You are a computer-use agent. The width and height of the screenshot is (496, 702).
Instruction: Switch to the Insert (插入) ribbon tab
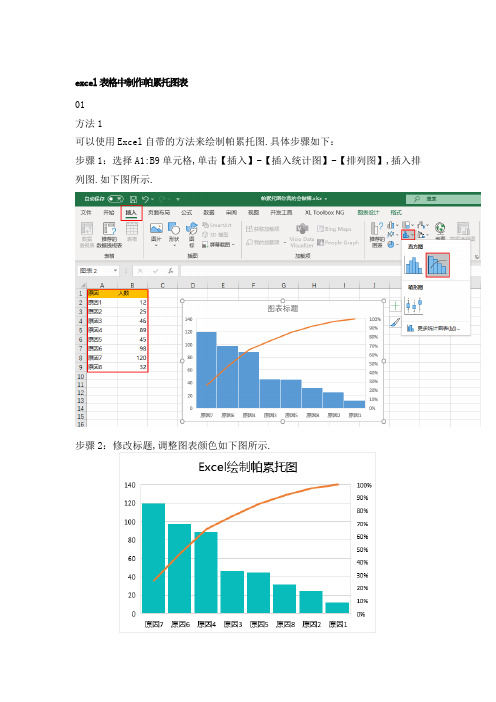[x=131, y=213]
